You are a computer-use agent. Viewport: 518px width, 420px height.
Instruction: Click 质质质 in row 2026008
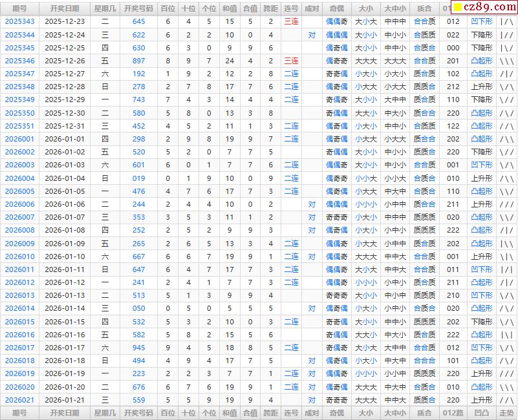click(424, 230)
